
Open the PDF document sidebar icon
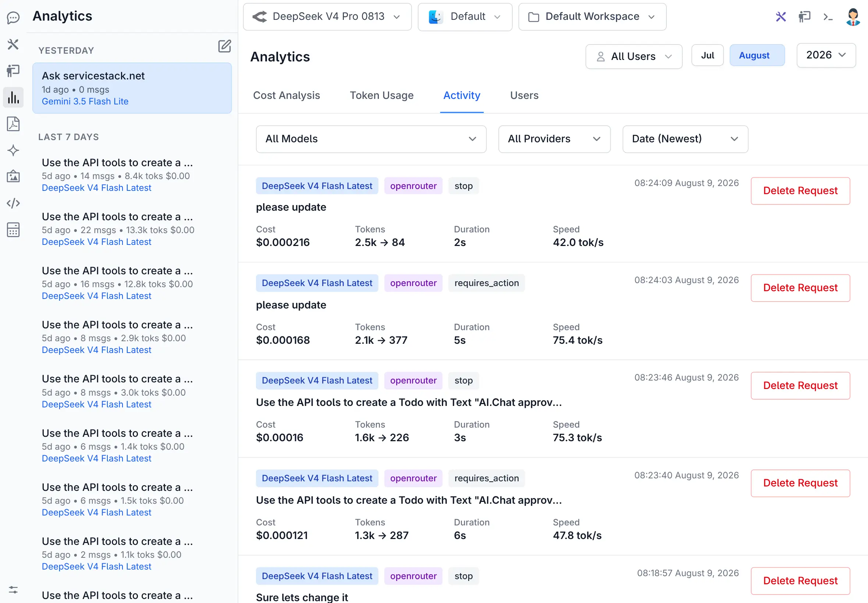tap(13, 124)
